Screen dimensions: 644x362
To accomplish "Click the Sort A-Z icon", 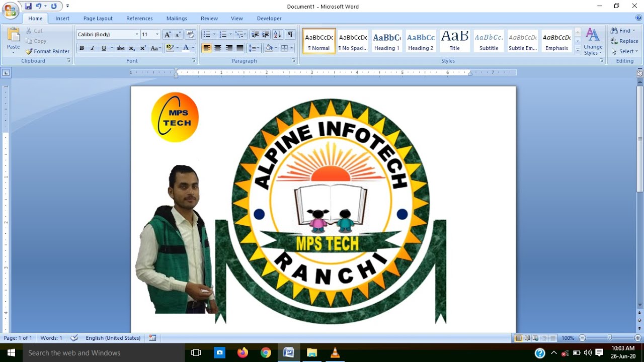I will (x=278, y=34).
